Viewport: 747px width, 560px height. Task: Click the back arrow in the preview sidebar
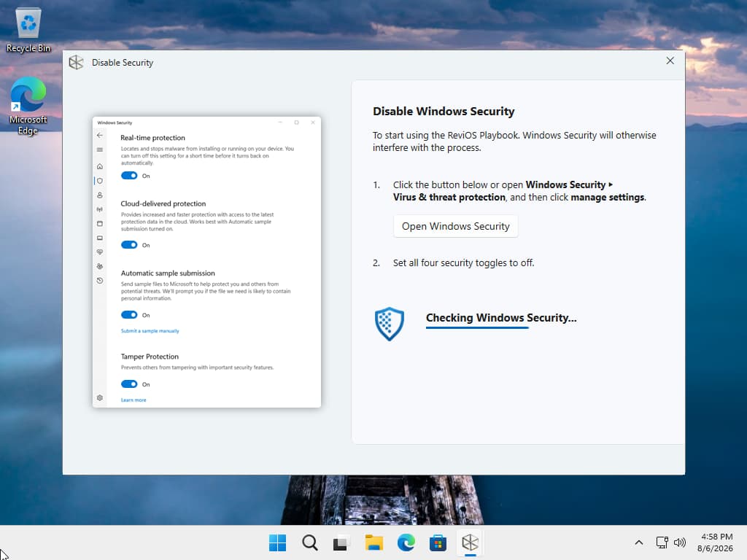[99, 135]
